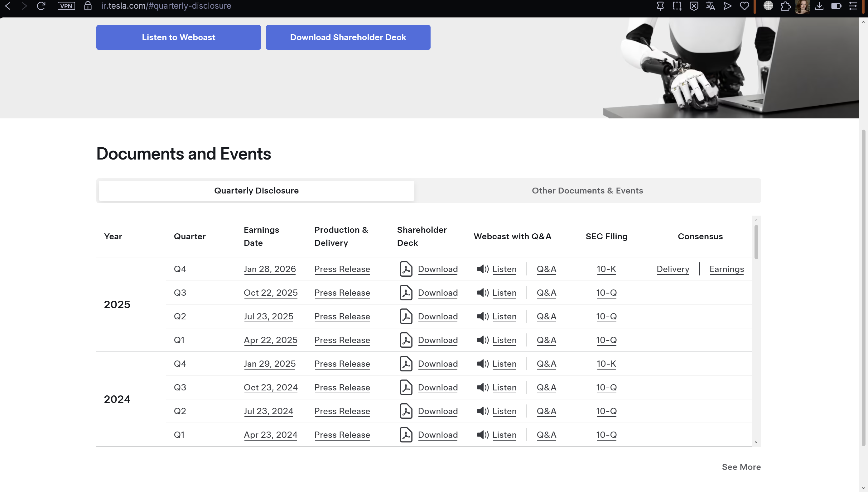
Task: Open the Q4 2025 10-K filing link
Action: (x=606, y=269)
